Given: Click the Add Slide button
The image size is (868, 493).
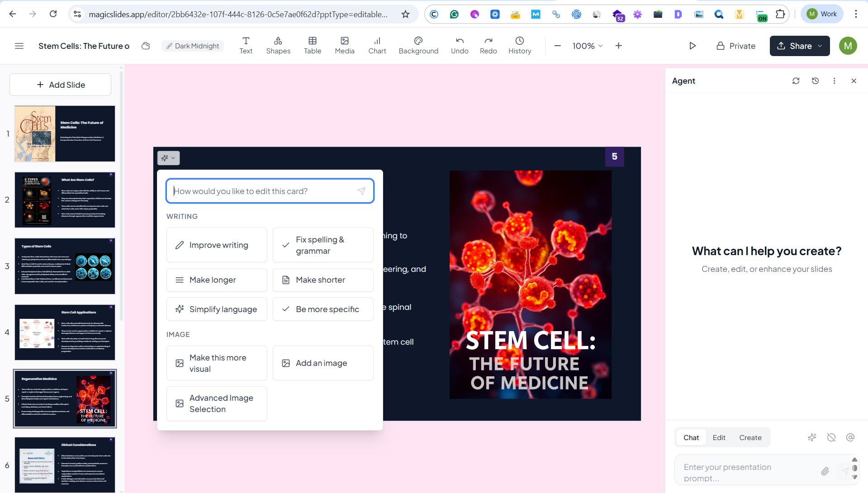Looking at the screenshot, I should tap(60, 85).
